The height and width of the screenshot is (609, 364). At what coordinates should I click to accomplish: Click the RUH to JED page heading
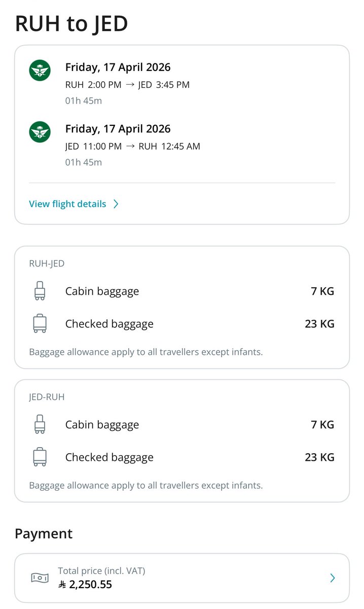[x=71, y=24]
